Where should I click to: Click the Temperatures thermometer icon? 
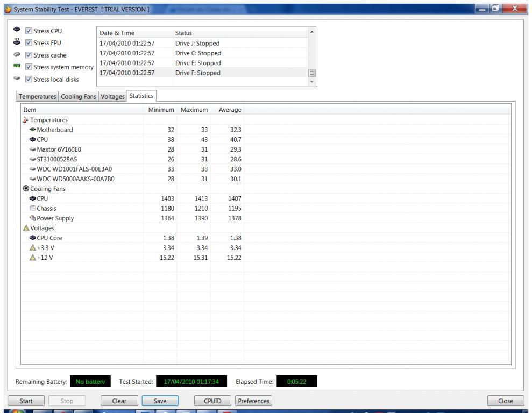coord(26,120)
